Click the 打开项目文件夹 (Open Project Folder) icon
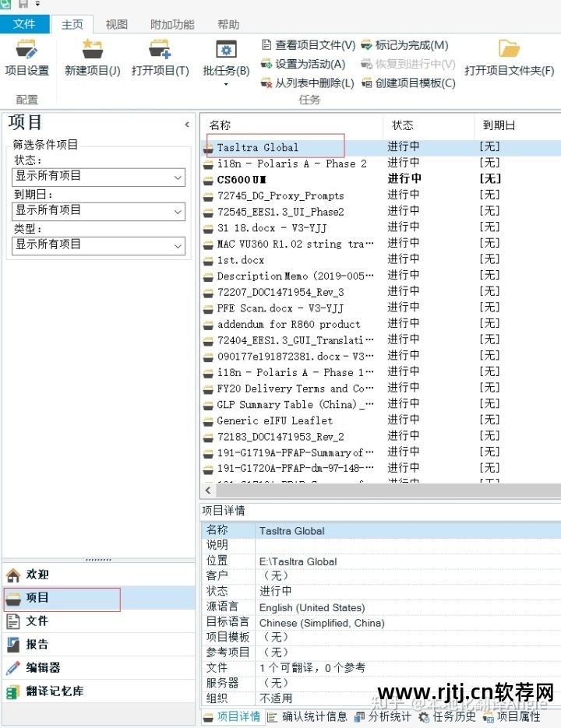Image resolution: width=561 pixels, height=728 pixels. coord(509,51)
